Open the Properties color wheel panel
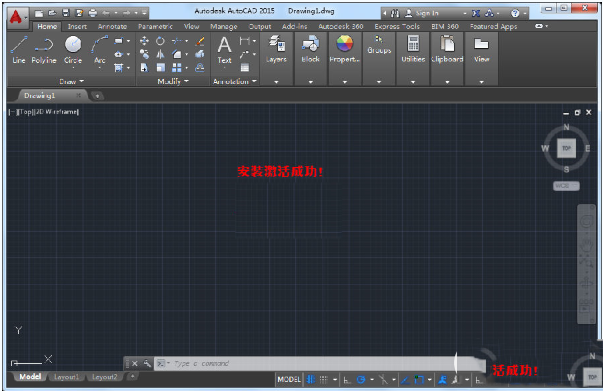603x391 pixels. pyautogui.click(x=345, y=48)
